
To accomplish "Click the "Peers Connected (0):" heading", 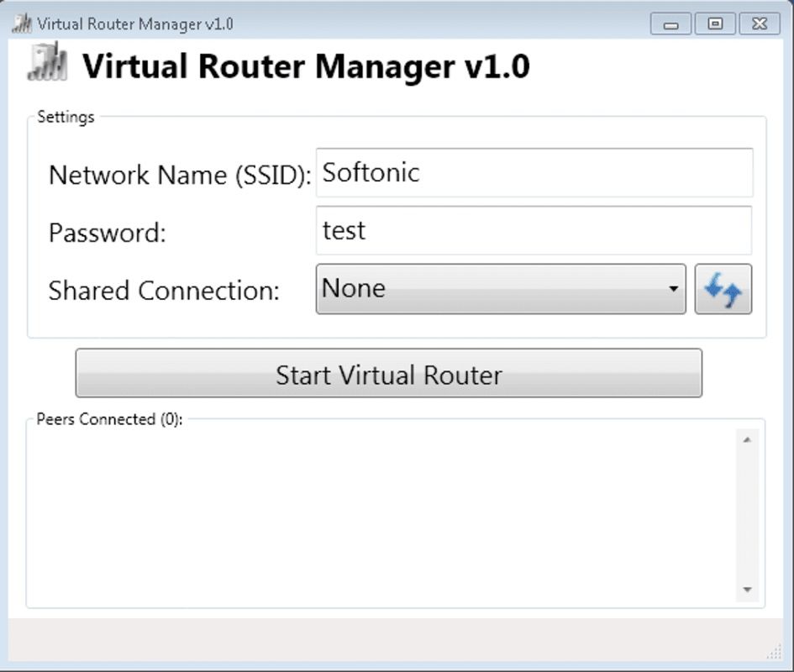I will click(x=109, y=419).
